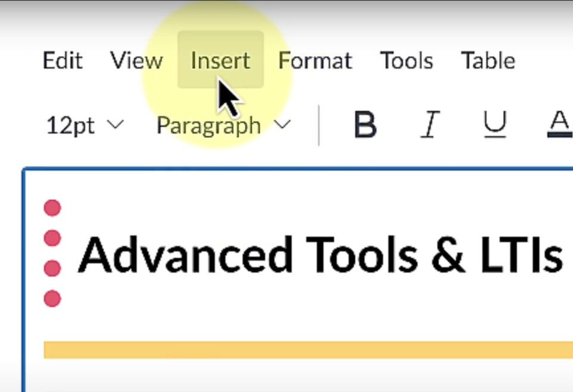Open the Edit menu

[63, 60]
